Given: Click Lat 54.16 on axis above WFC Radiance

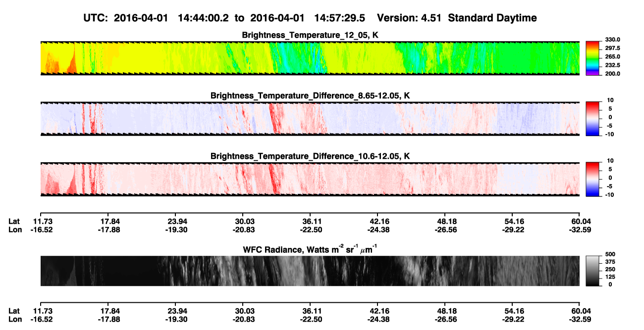Looking at the screenshot, I should (x=512, y=221).
